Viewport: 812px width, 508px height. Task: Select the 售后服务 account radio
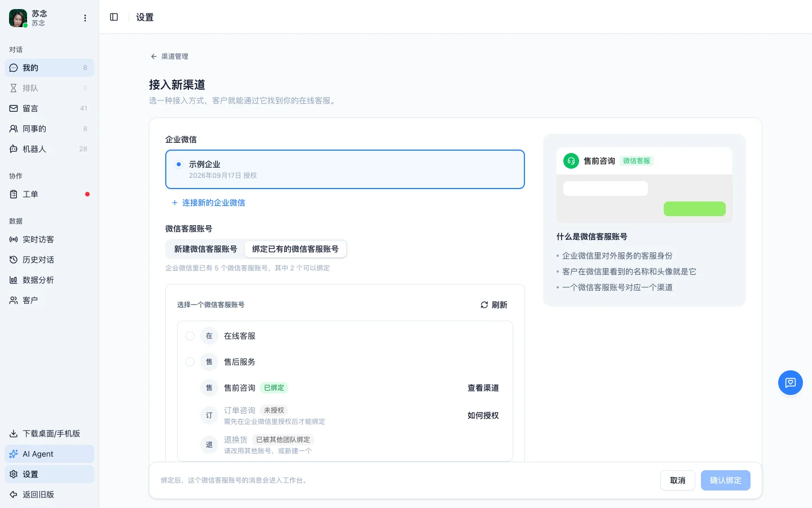coord(190,362)
